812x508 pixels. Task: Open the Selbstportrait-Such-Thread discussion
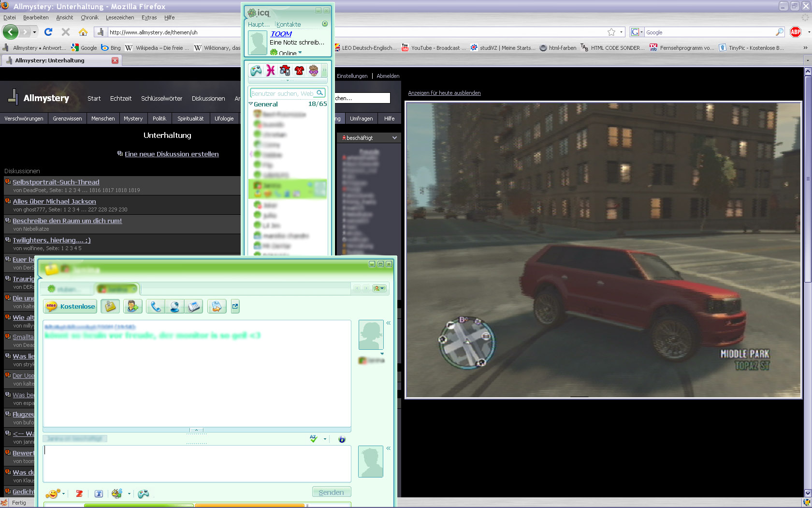click(56, 182)
